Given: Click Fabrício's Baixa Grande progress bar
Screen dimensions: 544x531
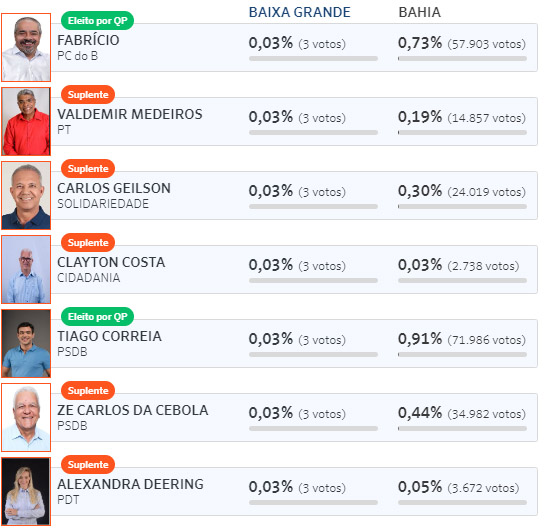Looking at the screenshot, I should tap(313, 59).
